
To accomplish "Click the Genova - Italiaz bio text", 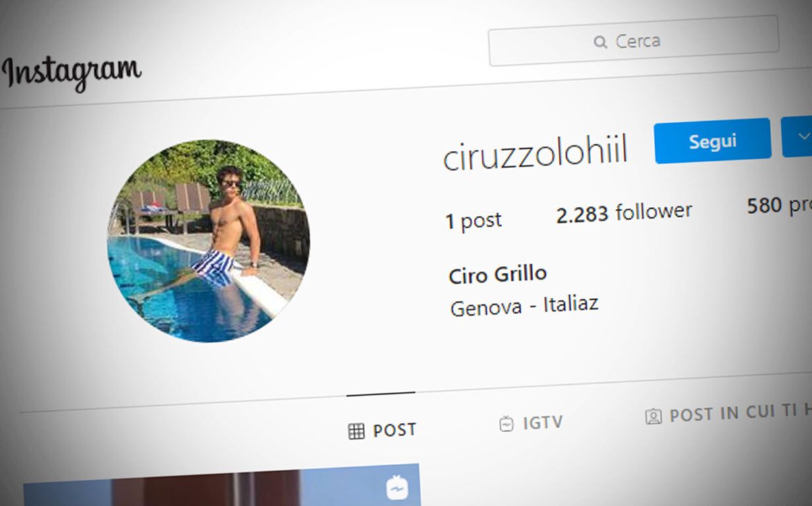I will click(x=524, y=306).
